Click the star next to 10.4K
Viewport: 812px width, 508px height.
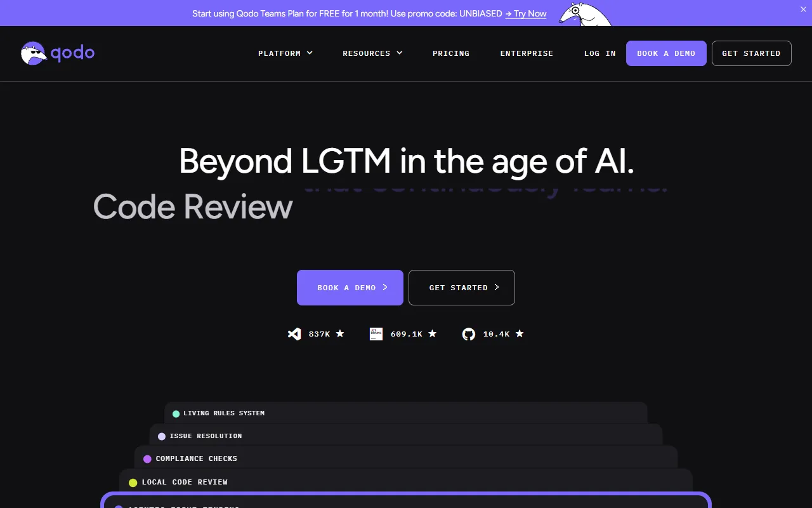click(520, 333)
